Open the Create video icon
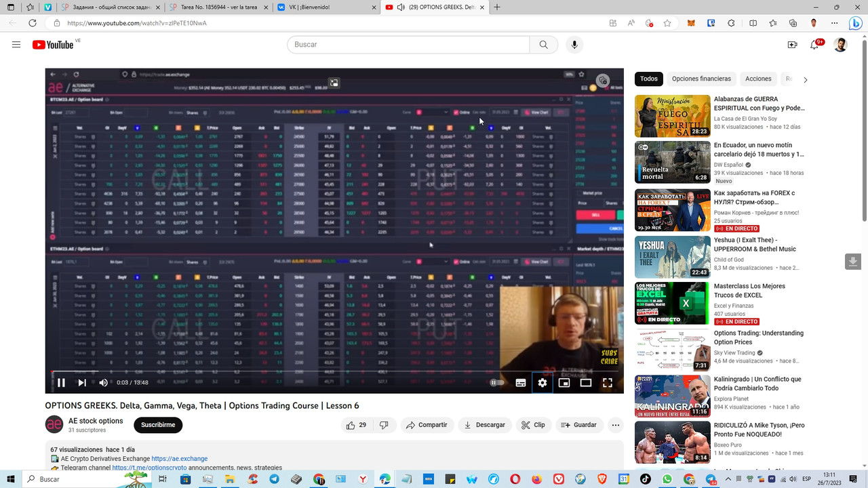Image resolution: width=868 pixels, height=488 pixels. pyautogui.click(x=791, y=45)
